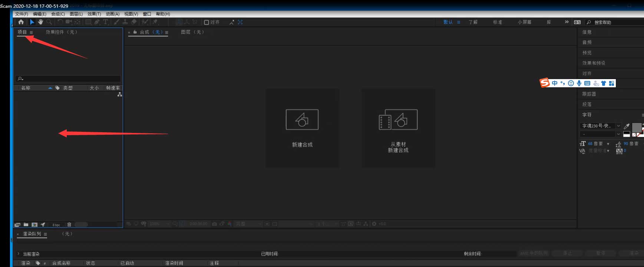Select the Hand tool
The height and width of the screenshot is (267, 644).
[x=40, y=22]
